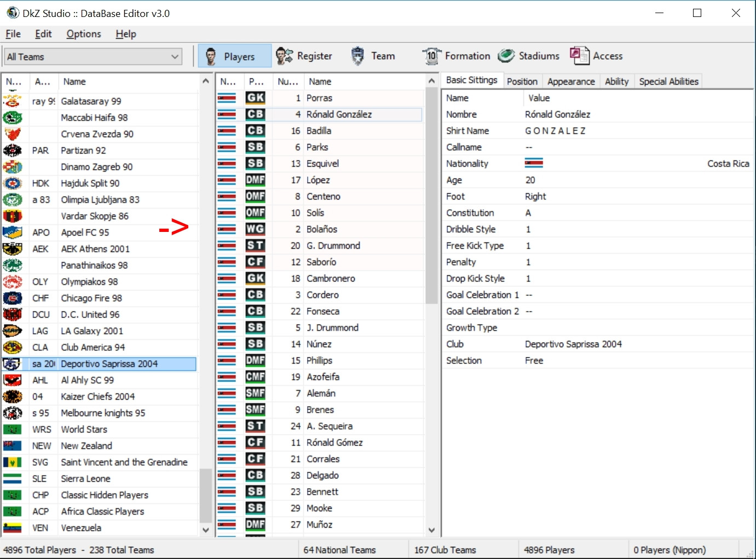Switch to the Appearance tab

[571, 81]
